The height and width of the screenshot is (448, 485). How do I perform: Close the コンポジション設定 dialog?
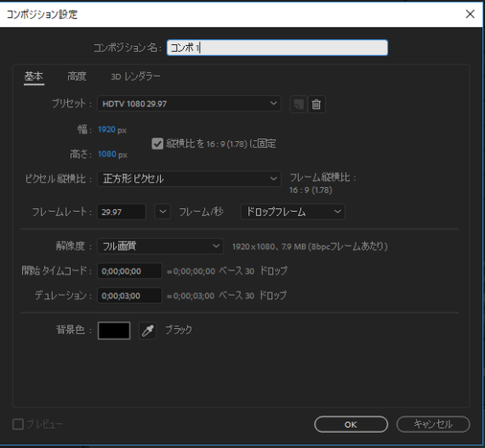click(471, 14)
